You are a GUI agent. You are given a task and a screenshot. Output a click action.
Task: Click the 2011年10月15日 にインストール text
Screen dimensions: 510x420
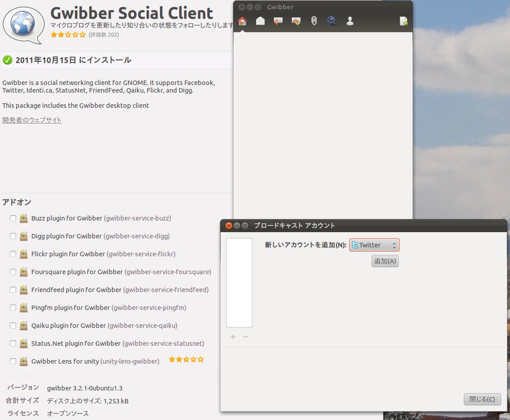[x=73, y=60]
